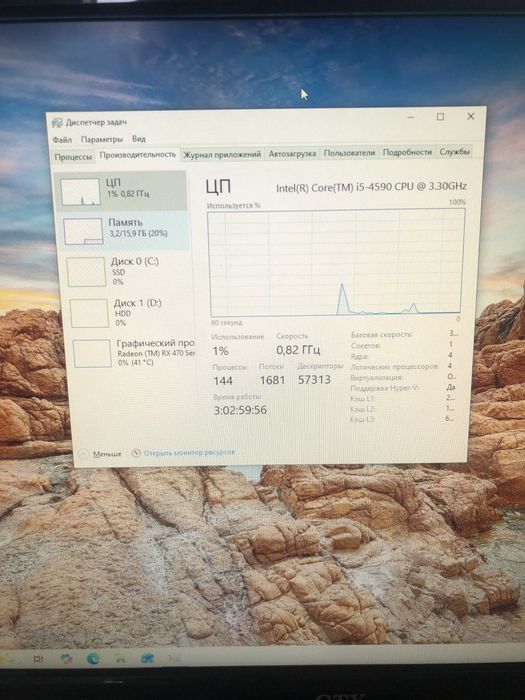The image size is (525, 700).
Task: Switch to the Подробности tab
Action: 407,152
